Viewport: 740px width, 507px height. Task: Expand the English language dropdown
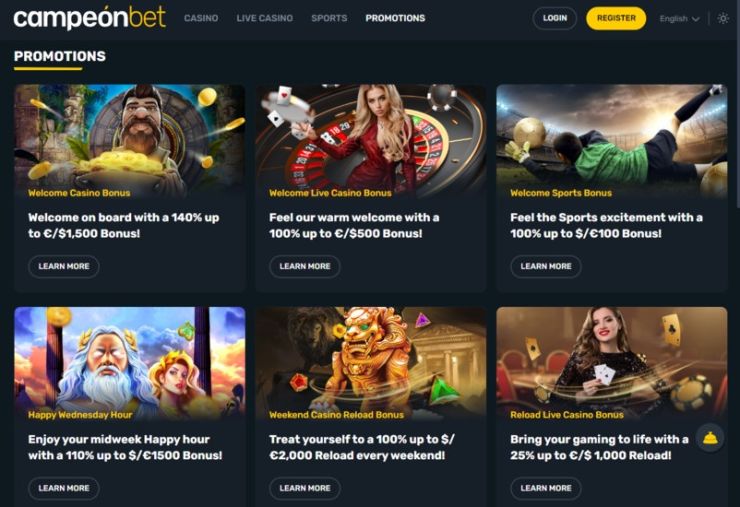point(679,19)
